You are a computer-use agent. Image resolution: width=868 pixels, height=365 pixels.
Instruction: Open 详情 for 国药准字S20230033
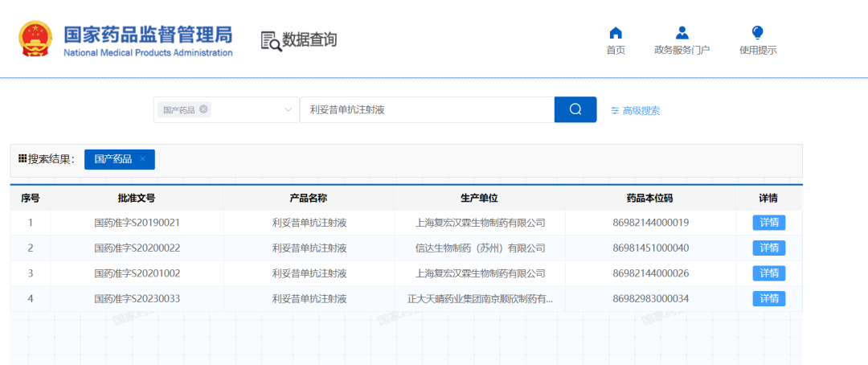(x=769, y=298)
